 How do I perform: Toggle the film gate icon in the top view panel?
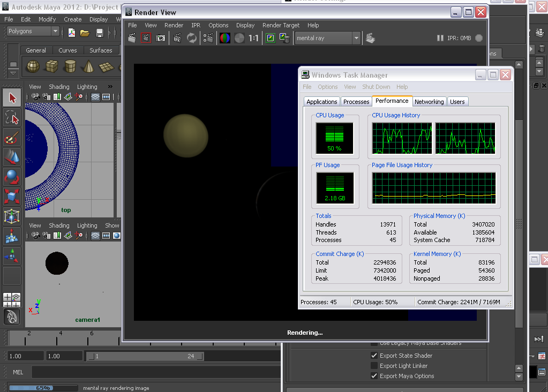pos(106,97)
